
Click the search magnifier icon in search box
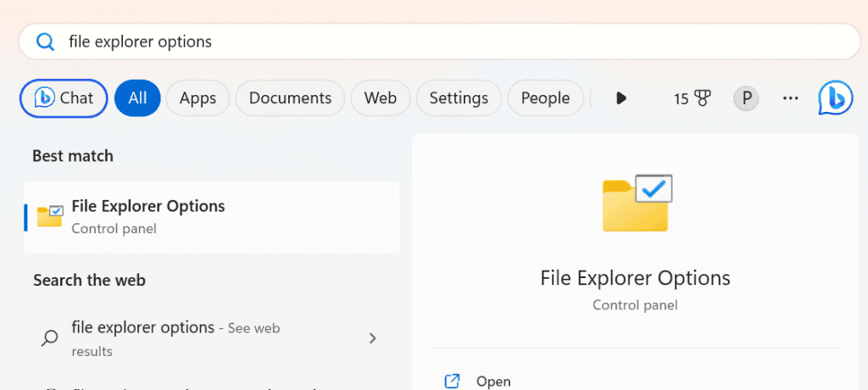click(45, 42)
